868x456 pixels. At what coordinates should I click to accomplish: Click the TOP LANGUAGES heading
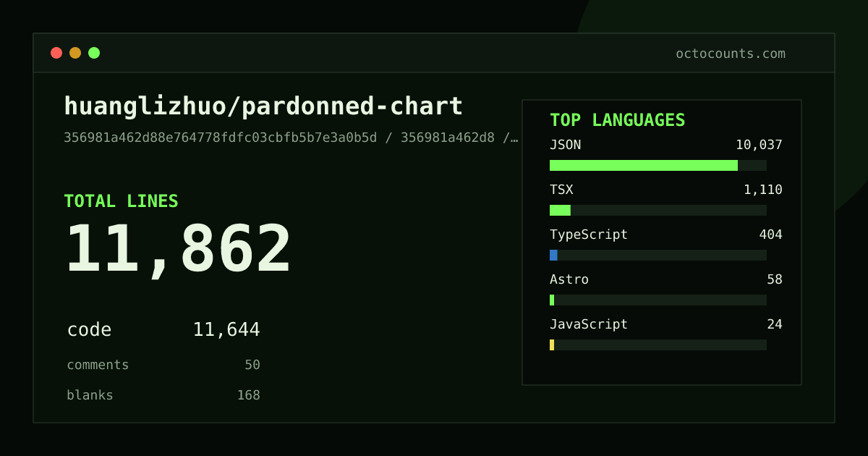pos(617,120)
